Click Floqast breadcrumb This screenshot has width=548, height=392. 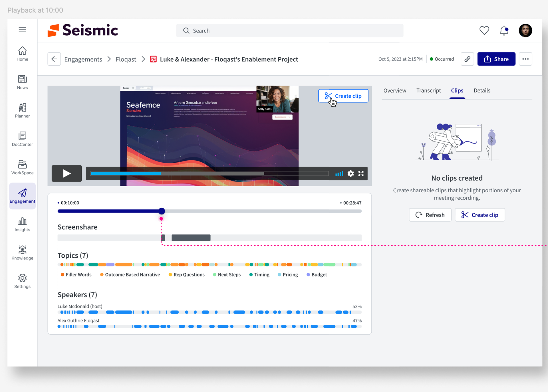[126, 59]
